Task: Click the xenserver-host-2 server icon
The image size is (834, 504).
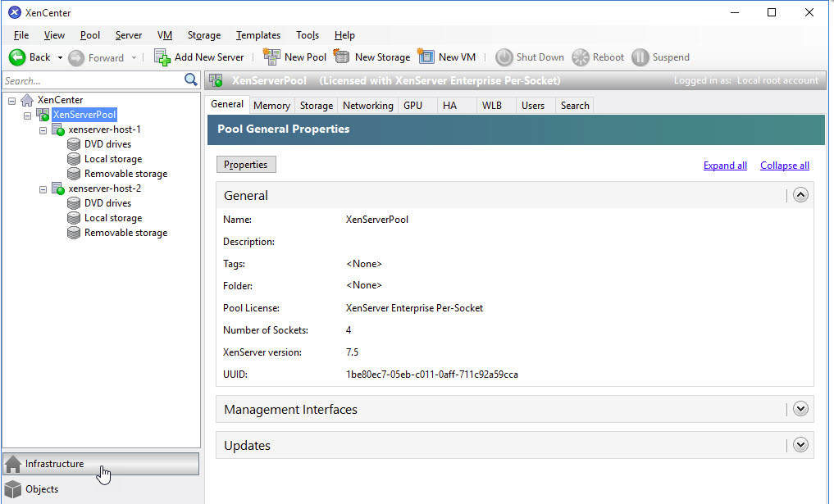Action: coord(58,188)
